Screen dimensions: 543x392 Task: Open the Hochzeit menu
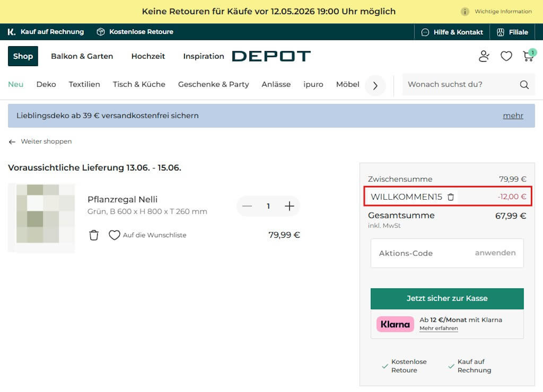pyautogui.click(x=148, y=56)
